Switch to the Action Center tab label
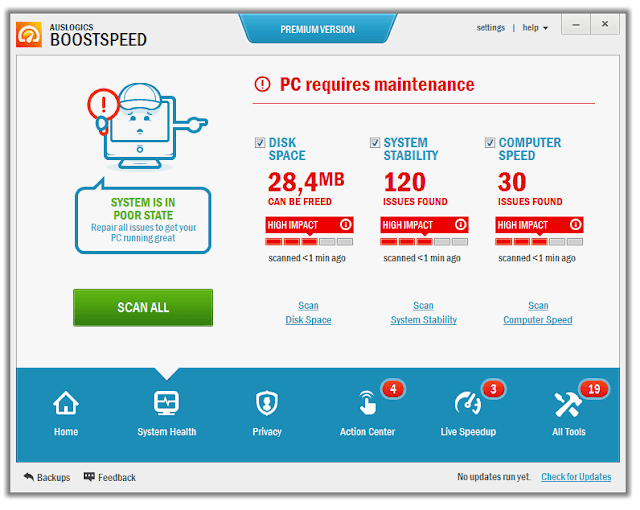Viewport: 640px width, 510px height. [x=367, y=432]
